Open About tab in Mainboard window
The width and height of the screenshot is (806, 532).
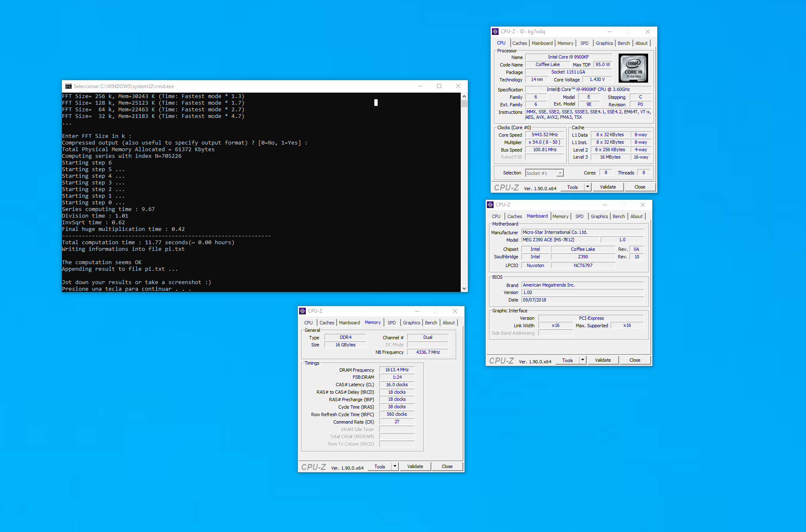point(636,216)
